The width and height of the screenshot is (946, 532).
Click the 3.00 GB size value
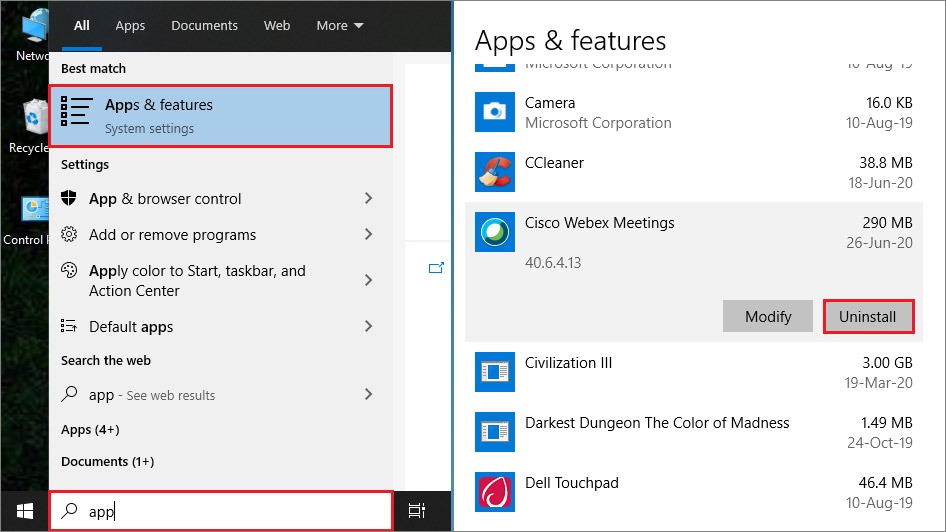887,363
